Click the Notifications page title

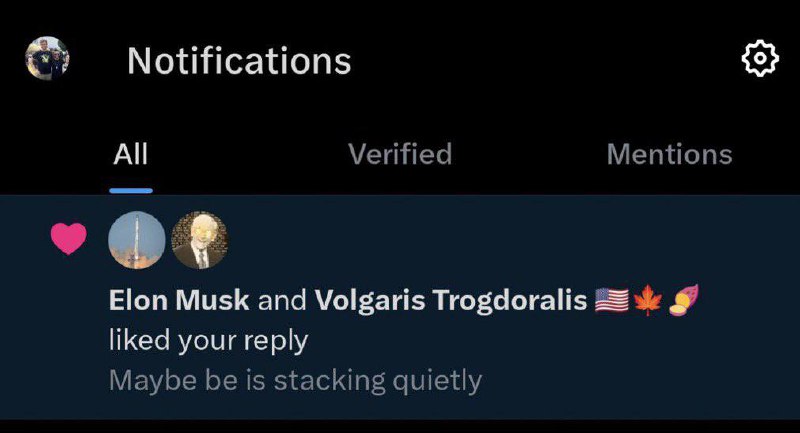point(239,61)
